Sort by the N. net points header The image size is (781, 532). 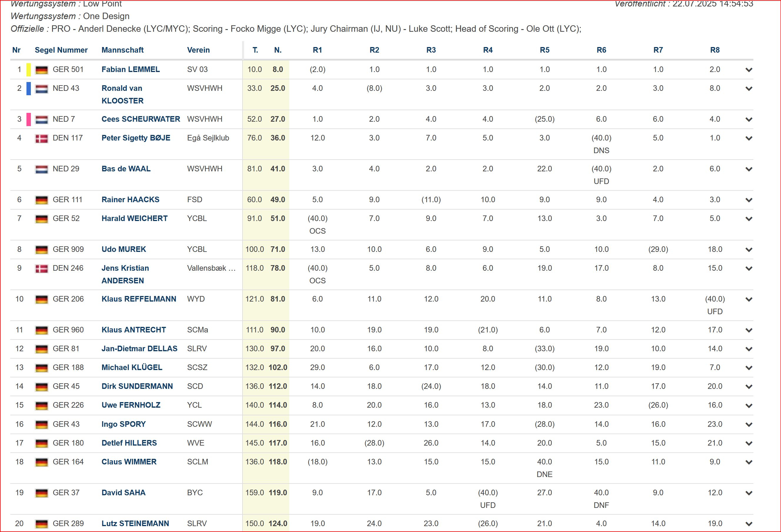coord(277,50)
